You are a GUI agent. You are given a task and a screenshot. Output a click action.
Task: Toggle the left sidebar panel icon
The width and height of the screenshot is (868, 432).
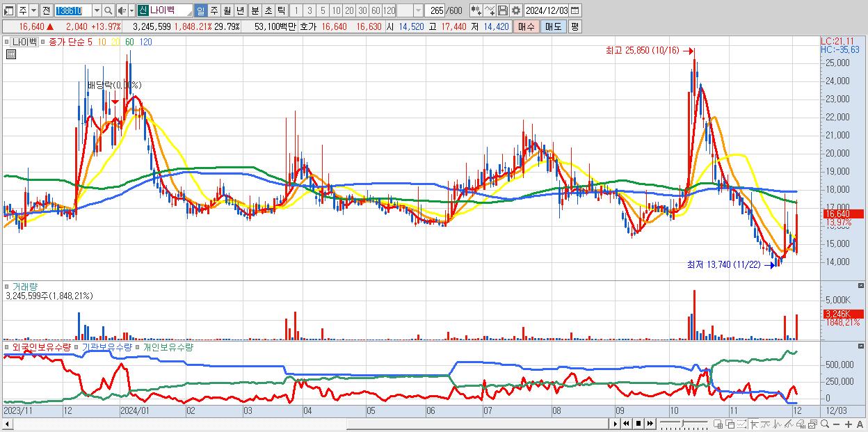(8, 10)
